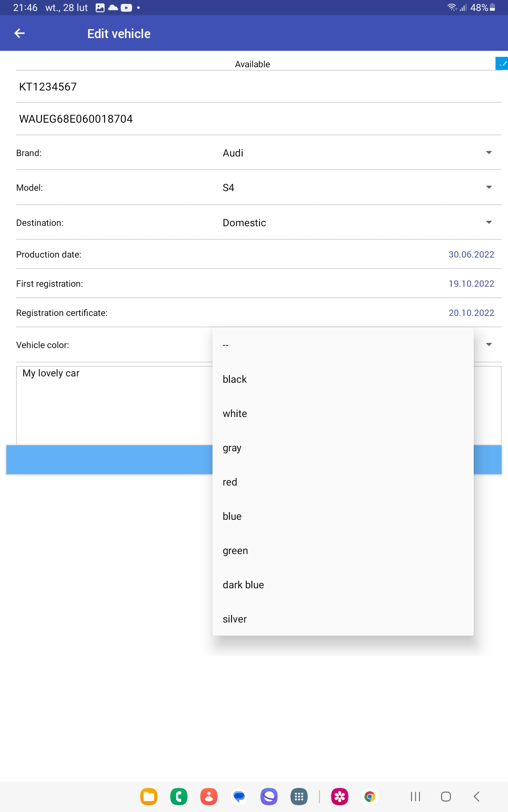Screen dimensions: 508x812
Task: Launch the purple Samsung Internet browser
Action: (x=269, y=797)
